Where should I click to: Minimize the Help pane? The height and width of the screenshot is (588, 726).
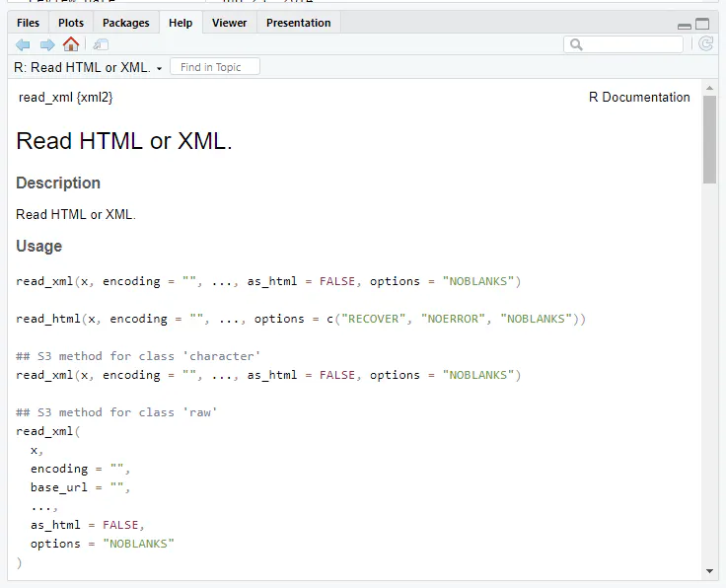point(685,26)
